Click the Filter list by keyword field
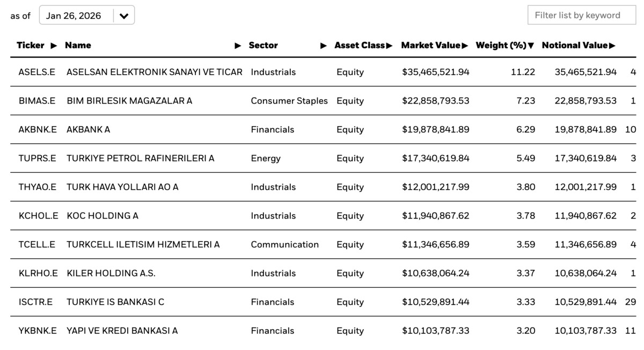This screenshot has height=350, width=644. (x=581, y=15)
